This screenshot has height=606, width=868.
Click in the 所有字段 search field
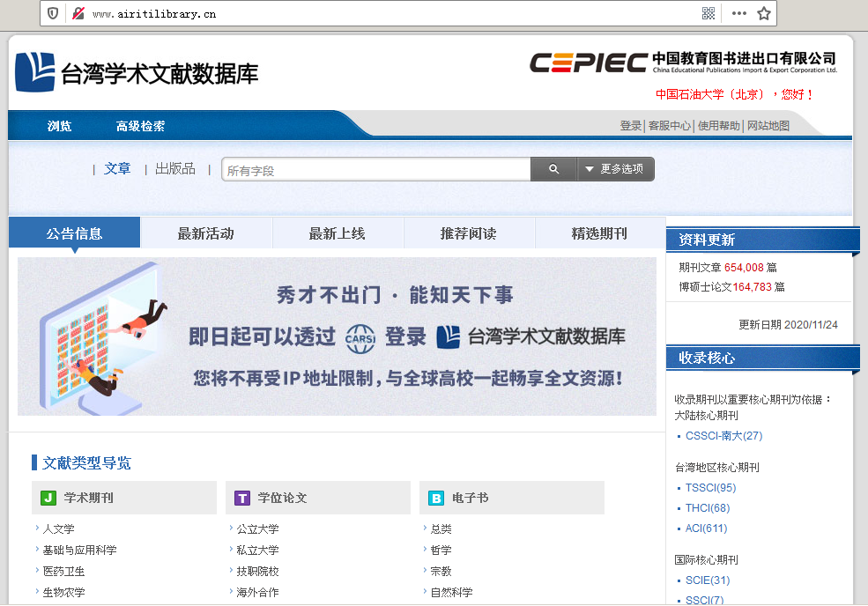click(x=376, y=170)
